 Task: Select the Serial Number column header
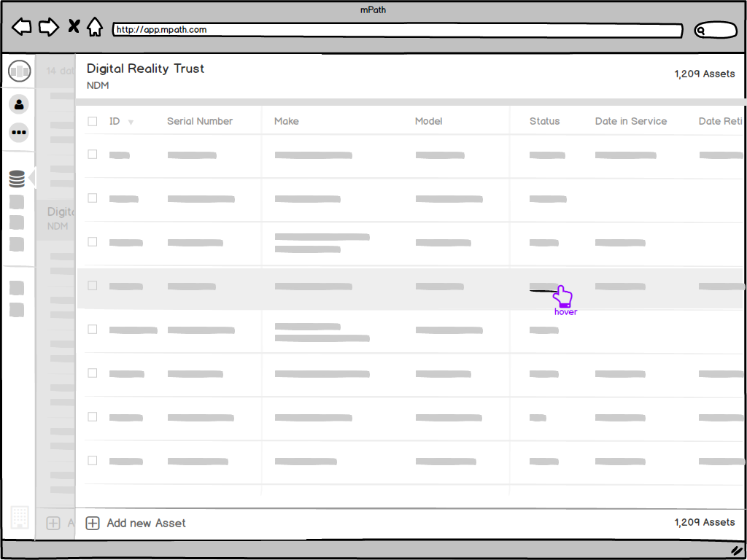click(200, 121)
